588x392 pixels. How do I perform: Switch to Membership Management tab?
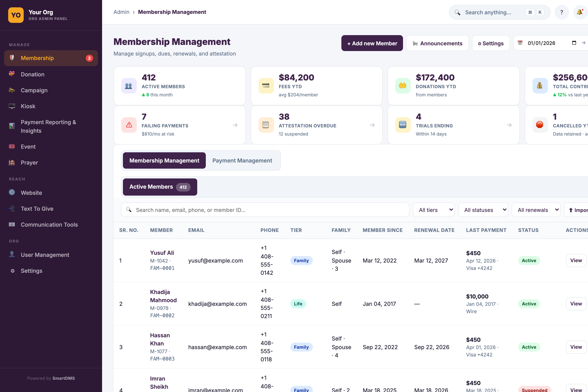point(164,160)
